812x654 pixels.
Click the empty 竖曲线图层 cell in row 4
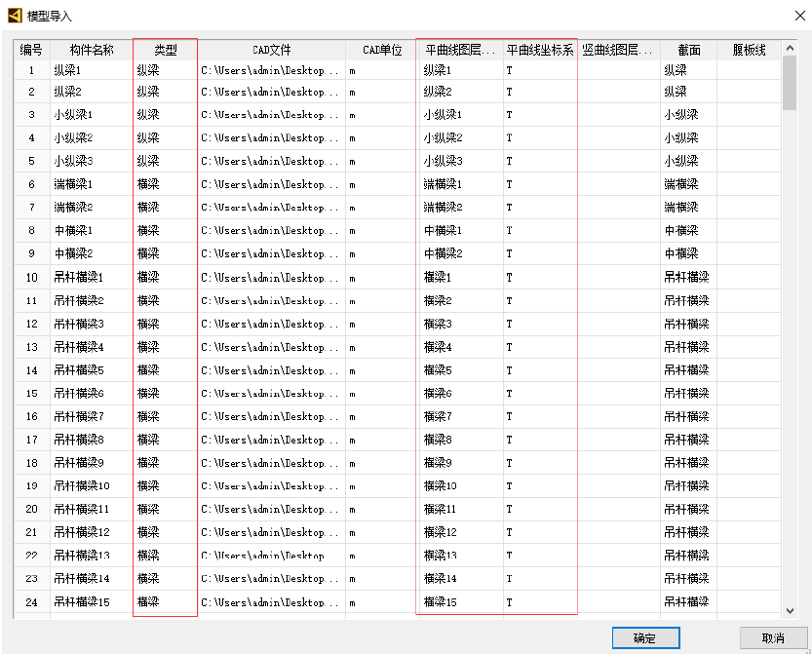click(619, 137)
